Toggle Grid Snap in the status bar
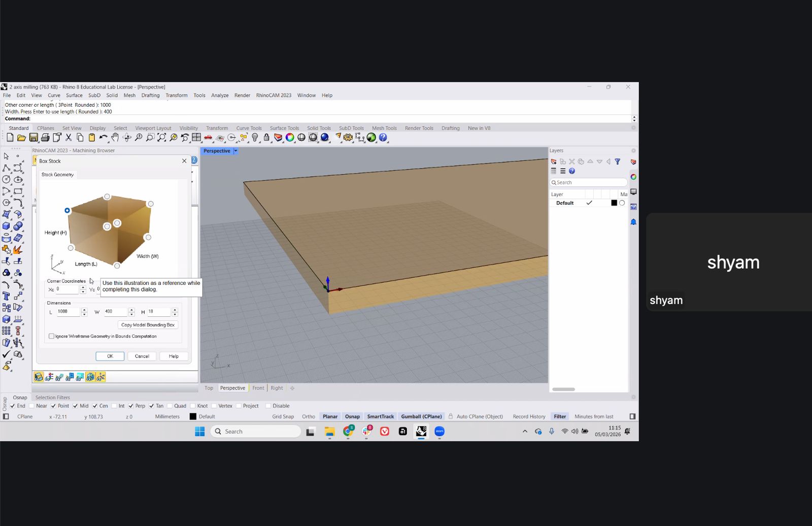 pos(283,416)
